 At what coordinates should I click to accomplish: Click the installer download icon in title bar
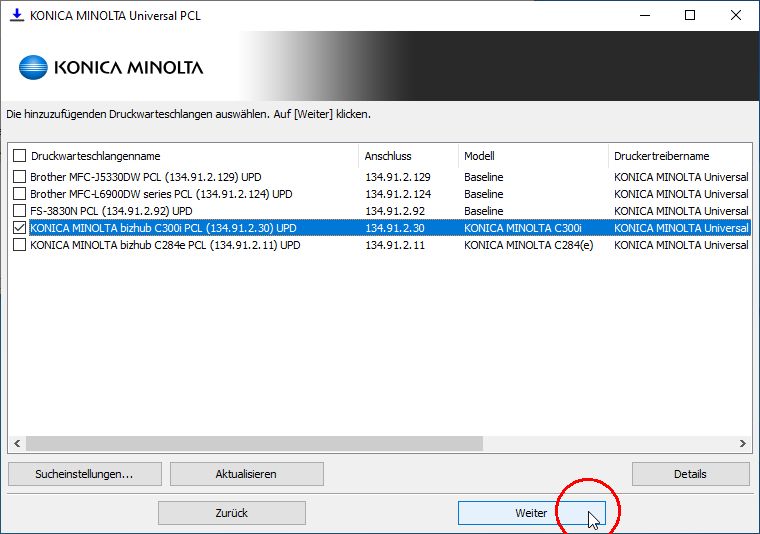click(15, 15)
